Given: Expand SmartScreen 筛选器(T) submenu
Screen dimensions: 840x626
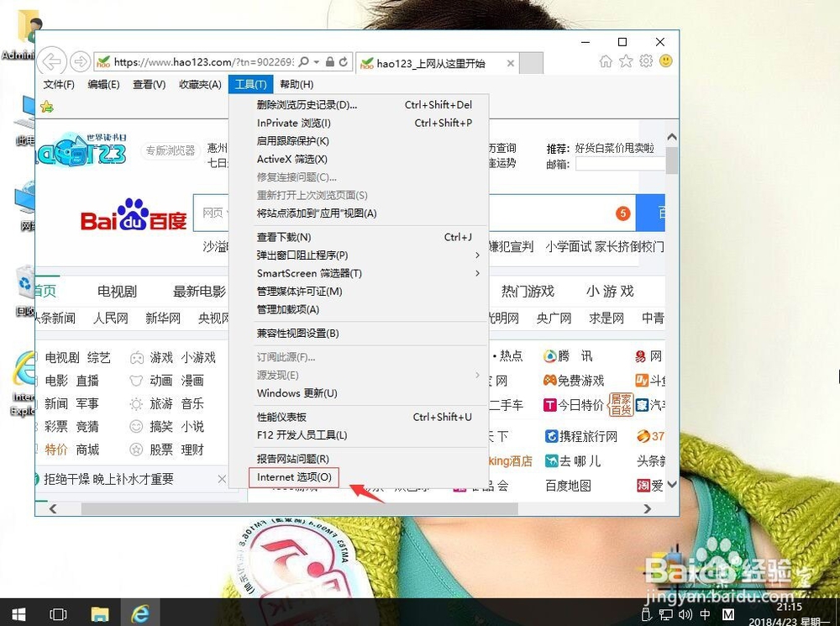Looking at the screenshot, I should (x=477, y=273).
